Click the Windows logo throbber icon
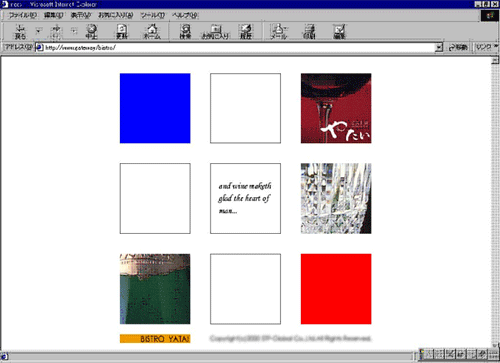This screenshot has height=363, width=500. [490, 16]
